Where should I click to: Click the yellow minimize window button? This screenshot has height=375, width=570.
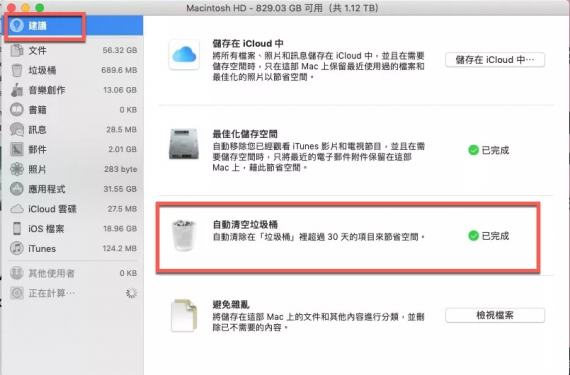point(25,8)
